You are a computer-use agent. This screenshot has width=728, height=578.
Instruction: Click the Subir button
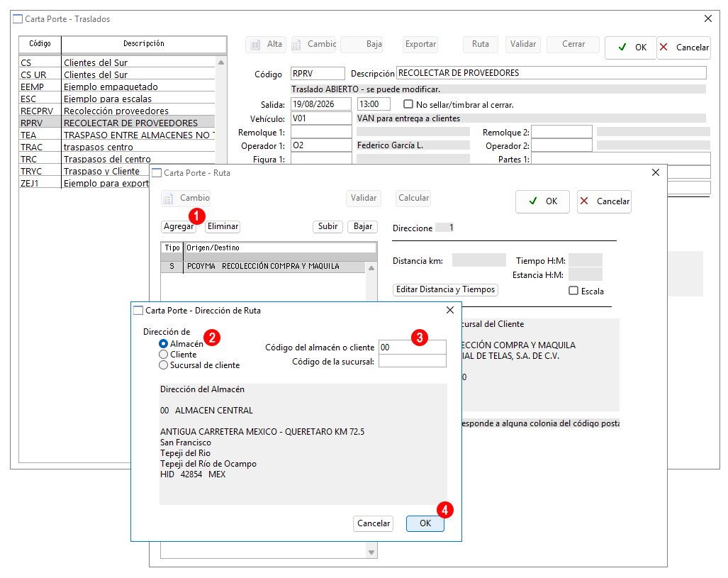click(327, 226)
